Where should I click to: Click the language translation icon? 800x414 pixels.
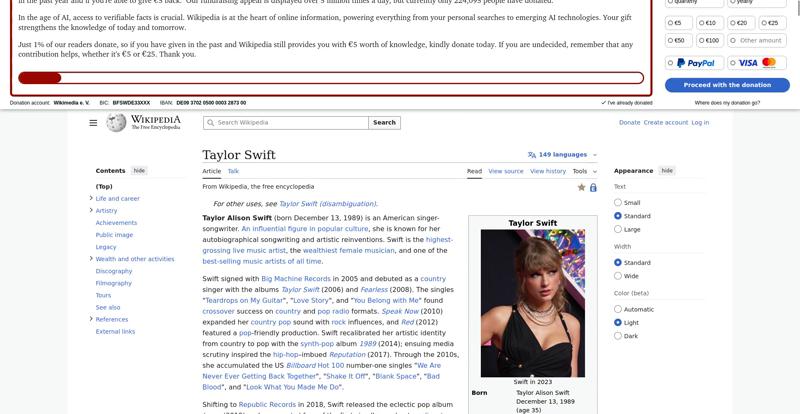(x=532, y=155)
